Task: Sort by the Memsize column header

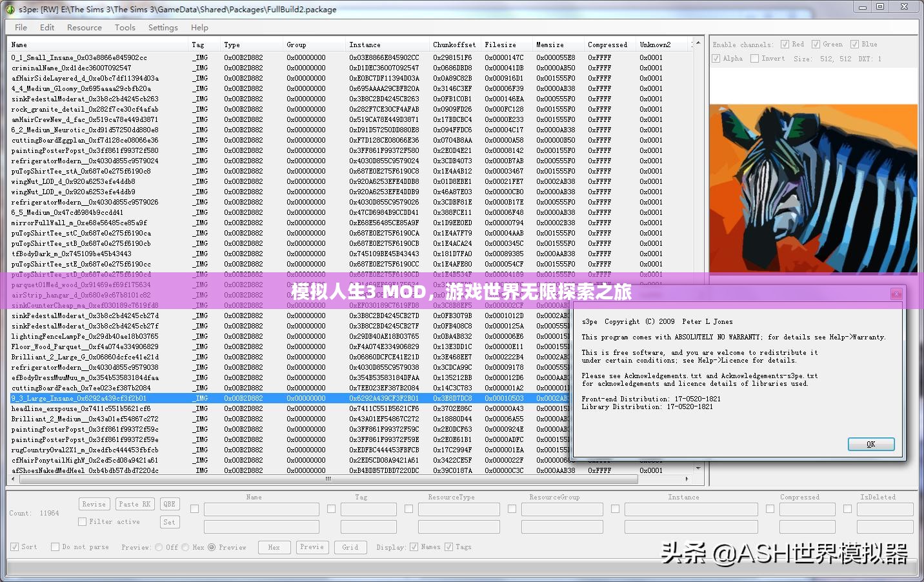Action: (559, 45)
